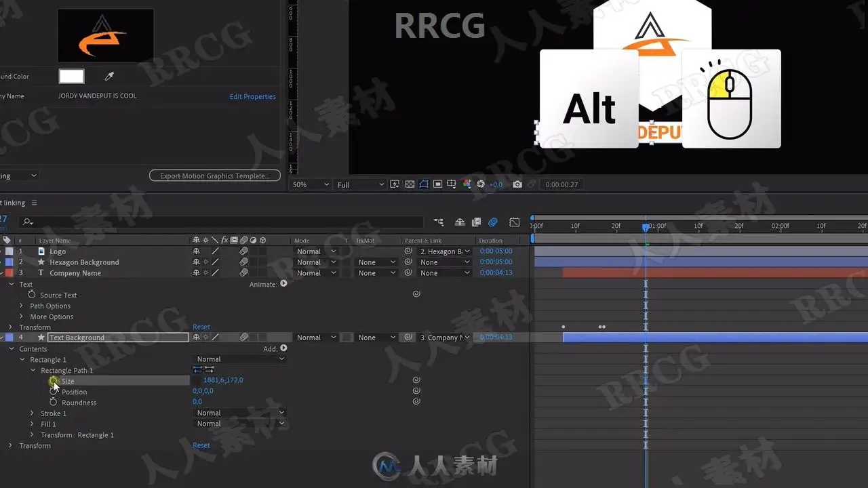Click the frame blending timeline icon

(x=476, y=222)
